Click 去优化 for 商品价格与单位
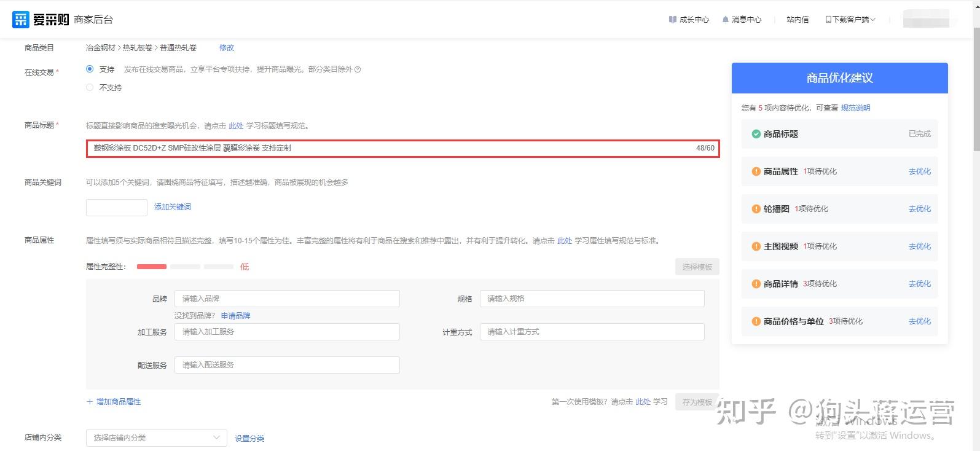The image size is (980, 451). click(920, 321)
